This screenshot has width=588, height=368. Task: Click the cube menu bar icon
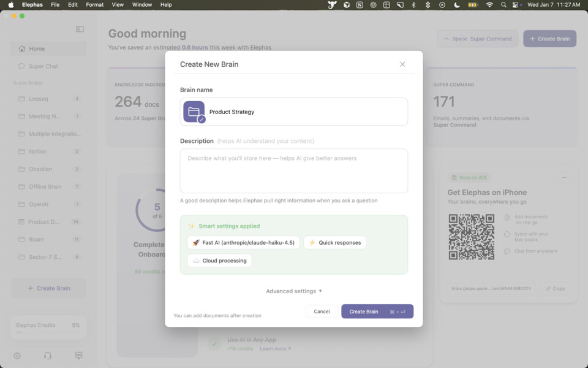click(x=347, y=5)
